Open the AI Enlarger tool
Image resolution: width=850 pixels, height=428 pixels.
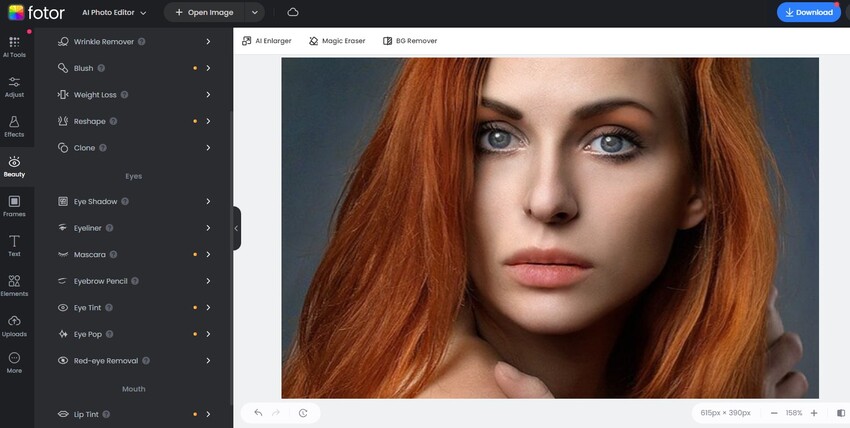(x=267, y=41)
